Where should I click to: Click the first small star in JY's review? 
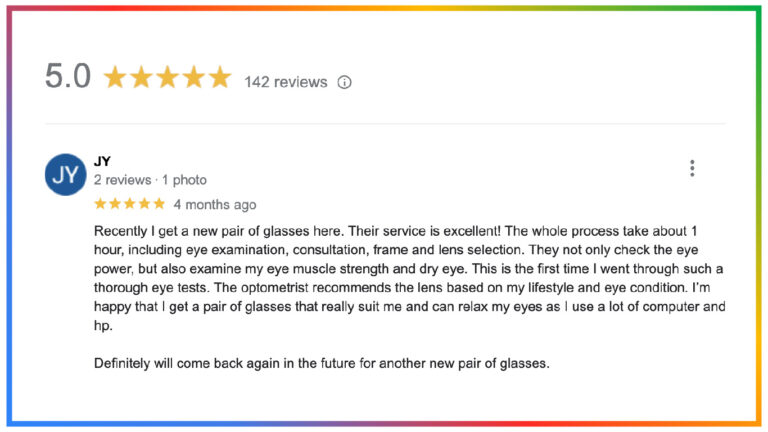point(100,204)
